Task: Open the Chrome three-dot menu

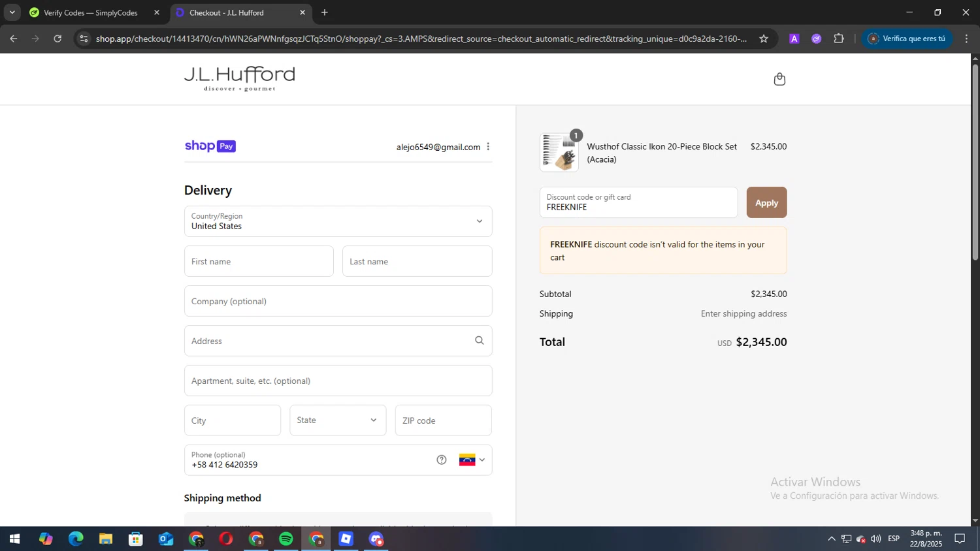Action: (x=966, y=39)
